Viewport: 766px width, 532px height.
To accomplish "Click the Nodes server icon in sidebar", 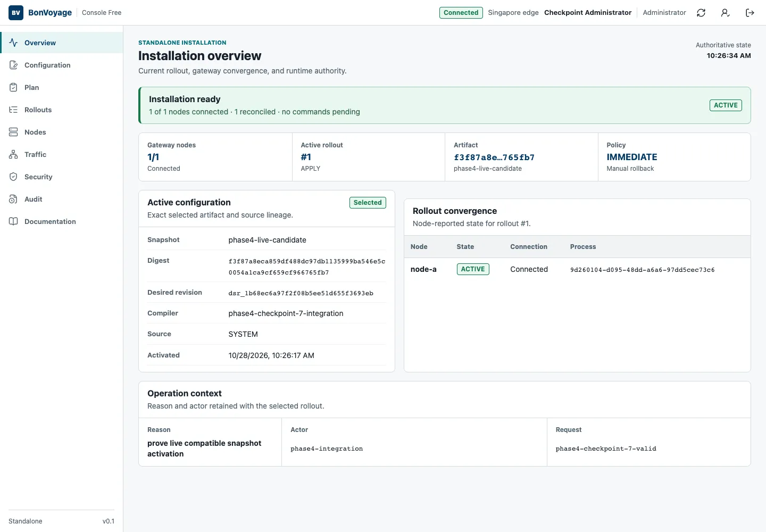I will 13,132.
